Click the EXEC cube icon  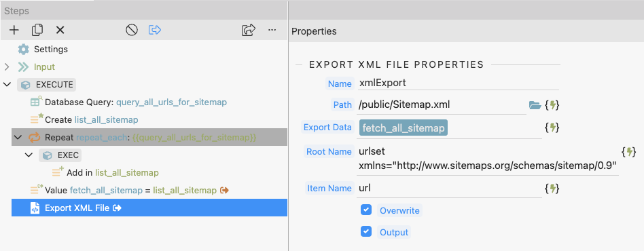pos(48,155)
